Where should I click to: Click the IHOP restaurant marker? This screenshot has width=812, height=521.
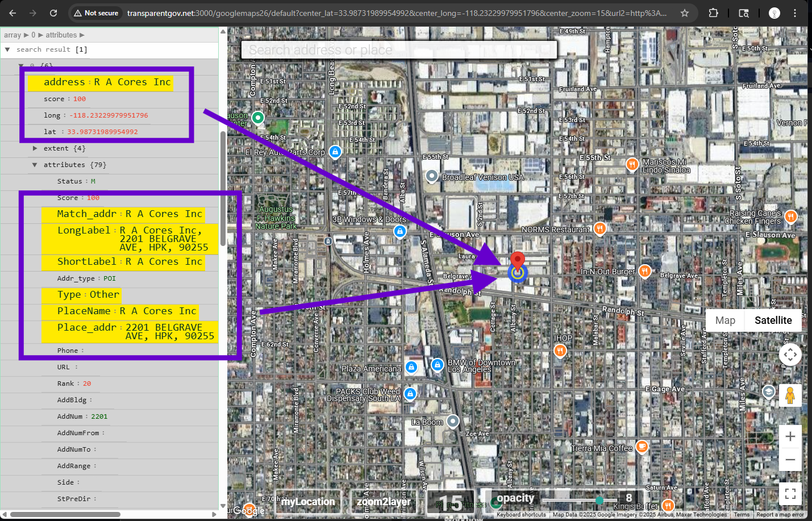(560, 351)
